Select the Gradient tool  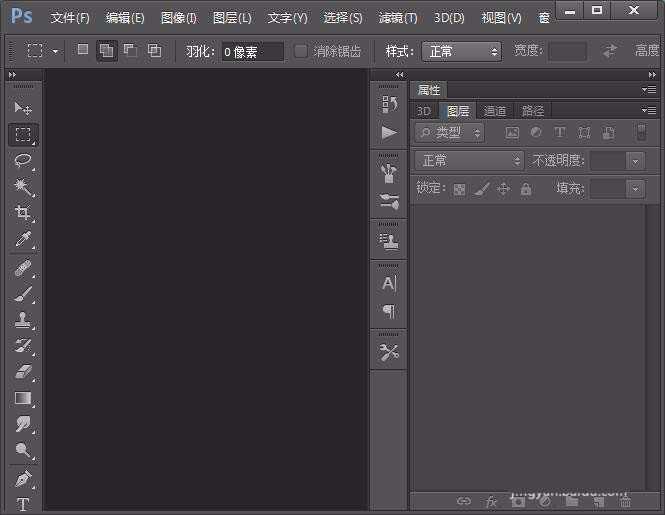point(22,398)
